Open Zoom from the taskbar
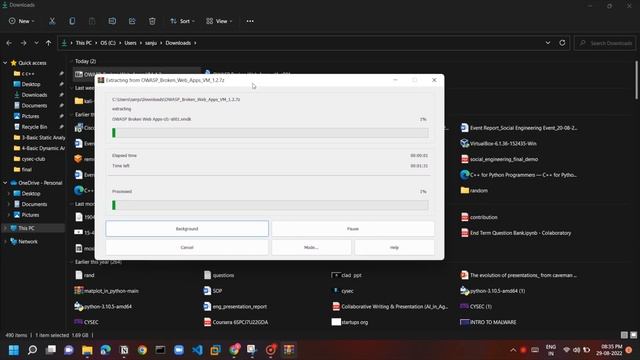The width and height of the screenshot is (640, 360). point(179,350)
